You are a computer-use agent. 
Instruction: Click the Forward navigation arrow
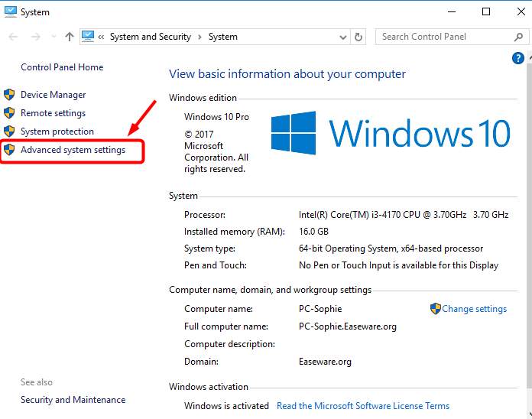point(36,37)
